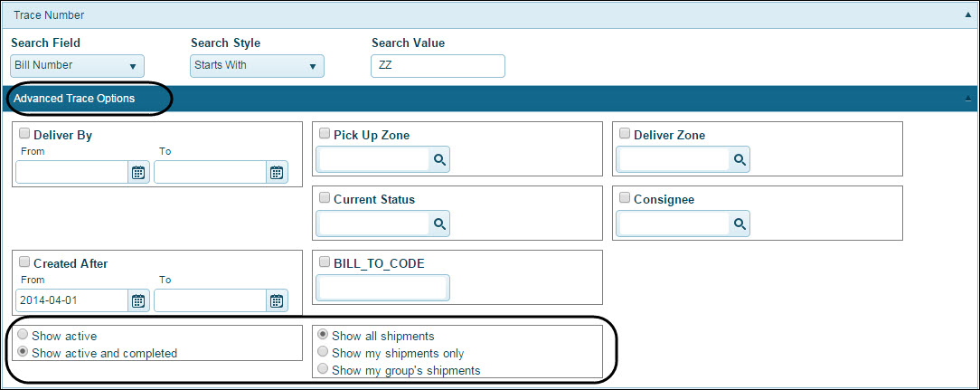Select Show active radio option
This screenshot has width=980, height=390.
click(24, 336)
